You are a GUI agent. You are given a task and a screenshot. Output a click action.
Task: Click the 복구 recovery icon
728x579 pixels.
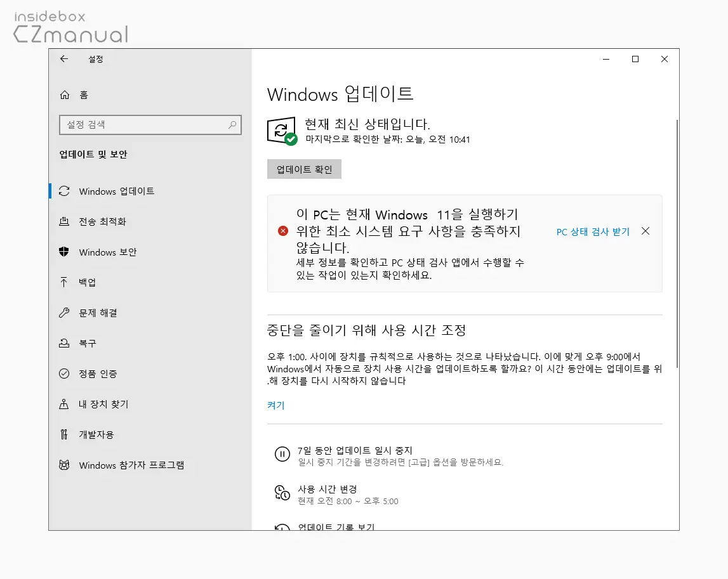coord(64,343)
